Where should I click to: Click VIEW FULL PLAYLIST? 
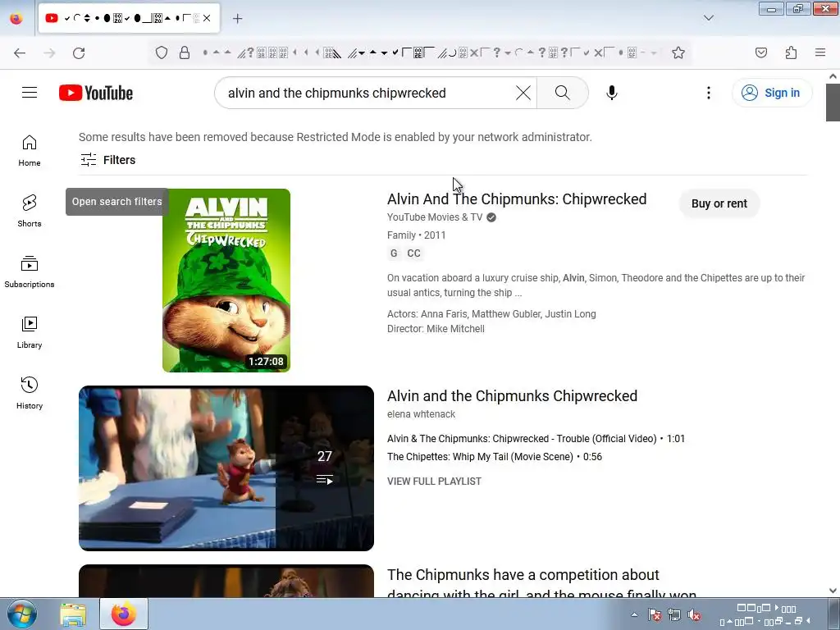click(x=434, y=481)
